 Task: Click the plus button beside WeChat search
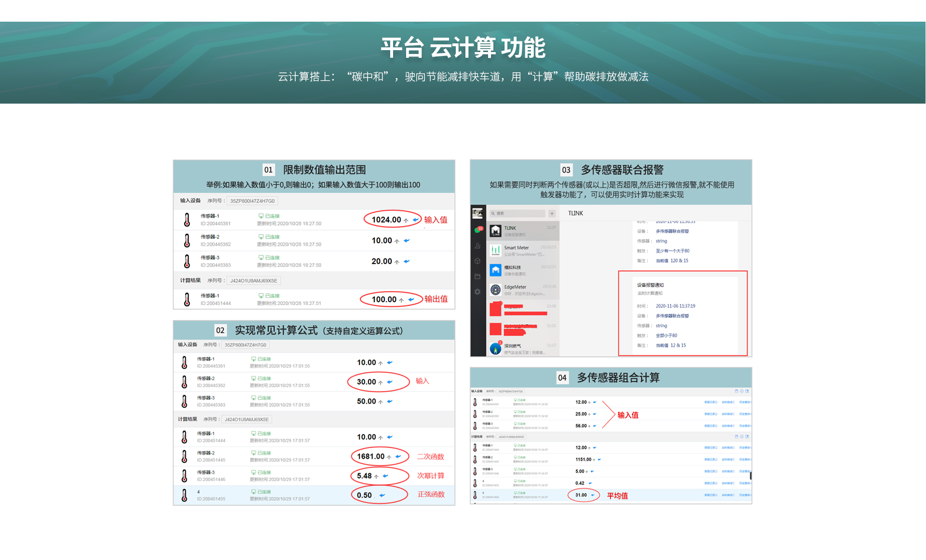point(552,213)
